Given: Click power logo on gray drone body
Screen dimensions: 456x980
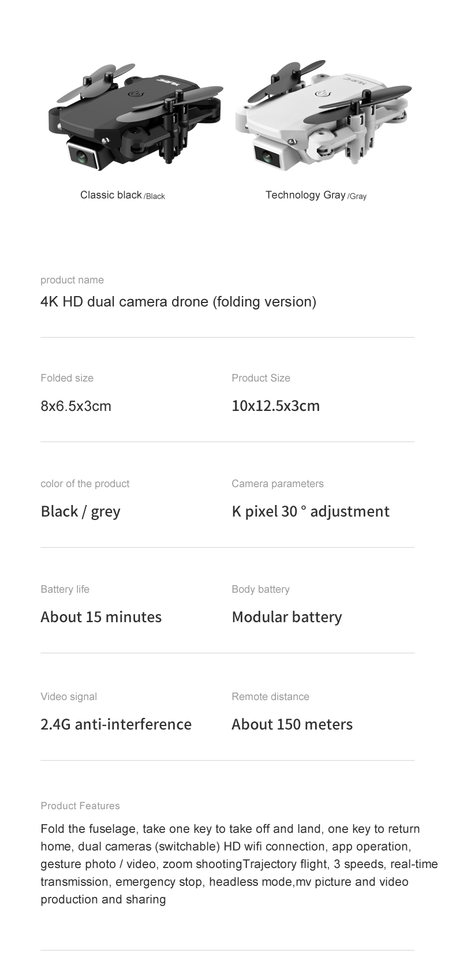Looking at the screenshot, I should click(x=323, y=94).
